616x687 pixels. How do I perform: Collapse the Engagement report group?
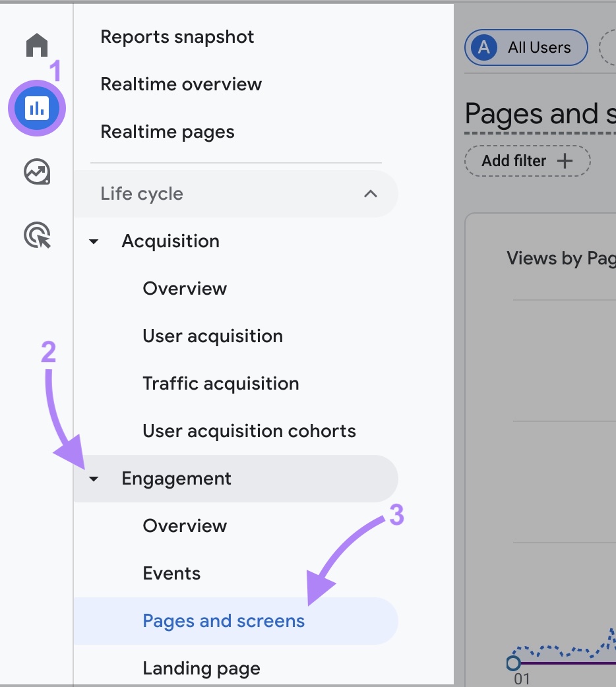pyautogui.click(x=93, y=478)
